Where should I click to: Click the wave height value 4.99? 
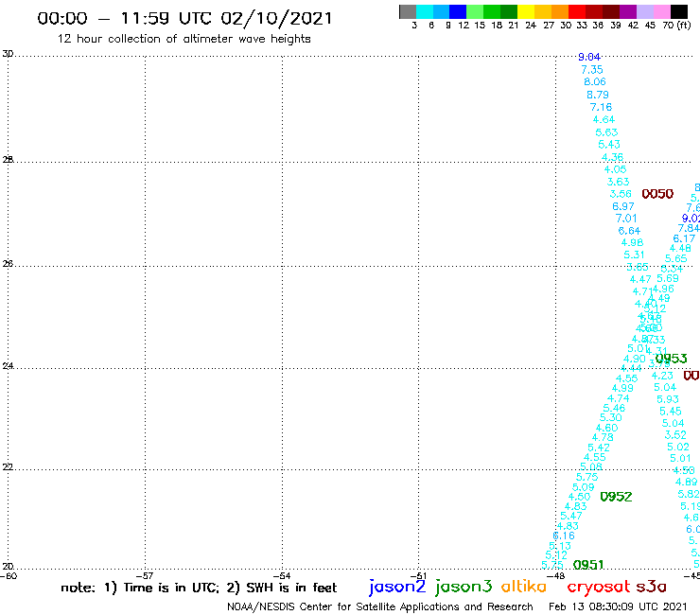[x=622, y=389]
